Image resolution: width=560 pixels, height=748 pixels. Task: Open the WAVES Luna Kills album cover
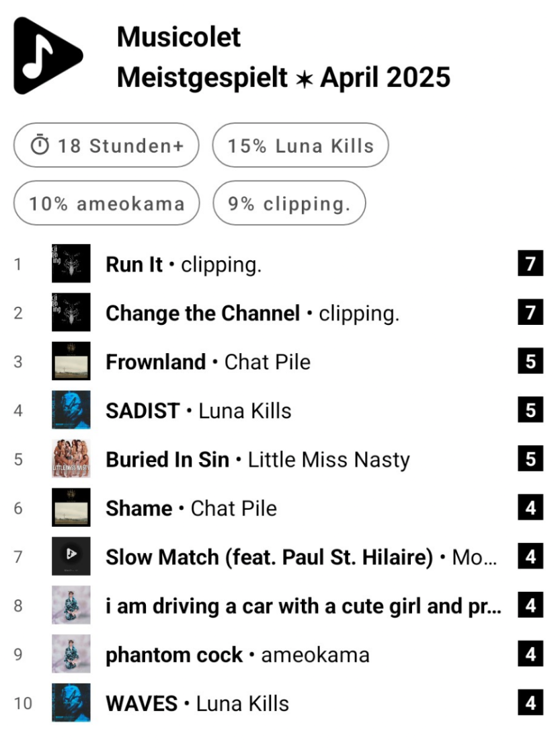[71, 702]
